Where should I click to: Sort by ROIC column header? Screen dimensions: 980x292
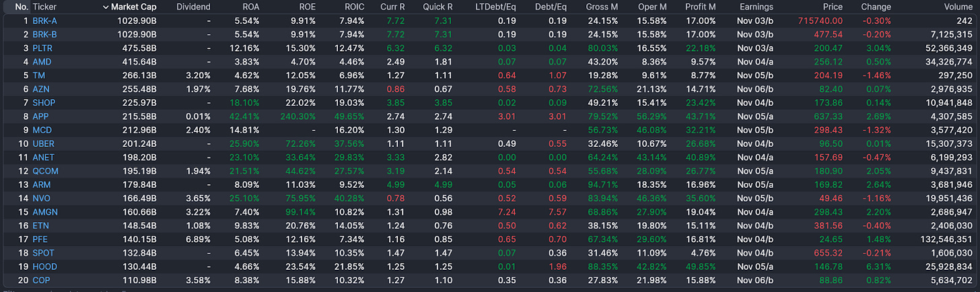[x=354, y=7]
